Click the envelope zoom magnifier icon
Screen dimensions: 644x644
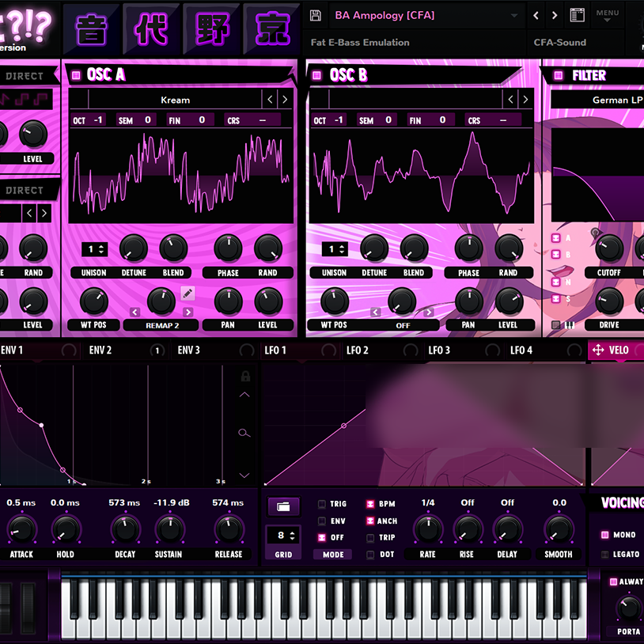point(244,433)
